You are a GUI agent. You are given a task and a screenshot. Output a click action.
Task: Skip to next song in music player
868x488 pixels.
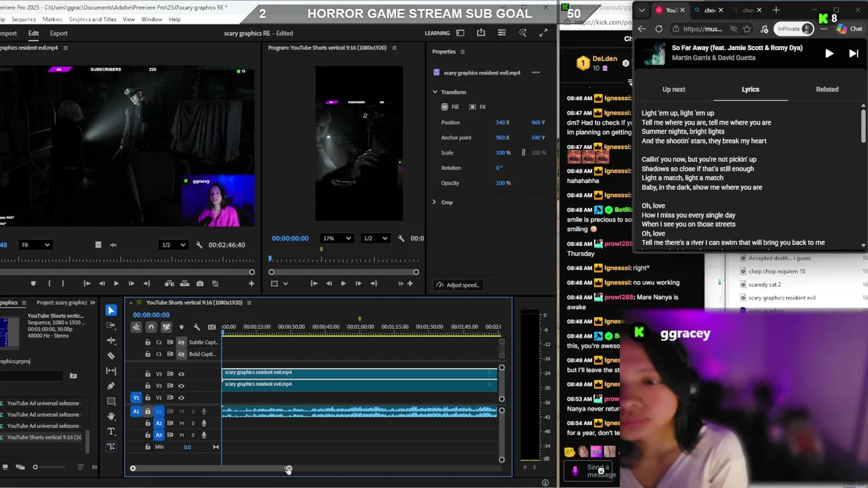853,54
